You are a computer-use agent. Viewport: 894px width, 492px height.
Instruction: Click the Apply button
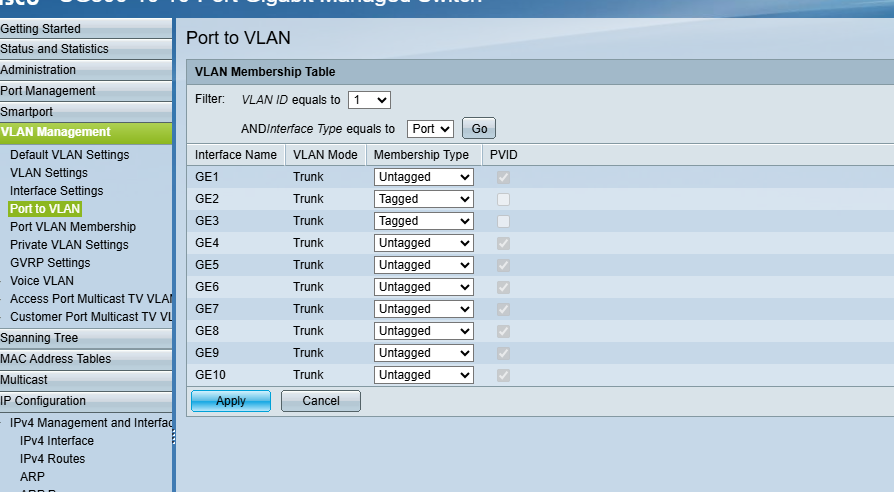tap(230, 401)
